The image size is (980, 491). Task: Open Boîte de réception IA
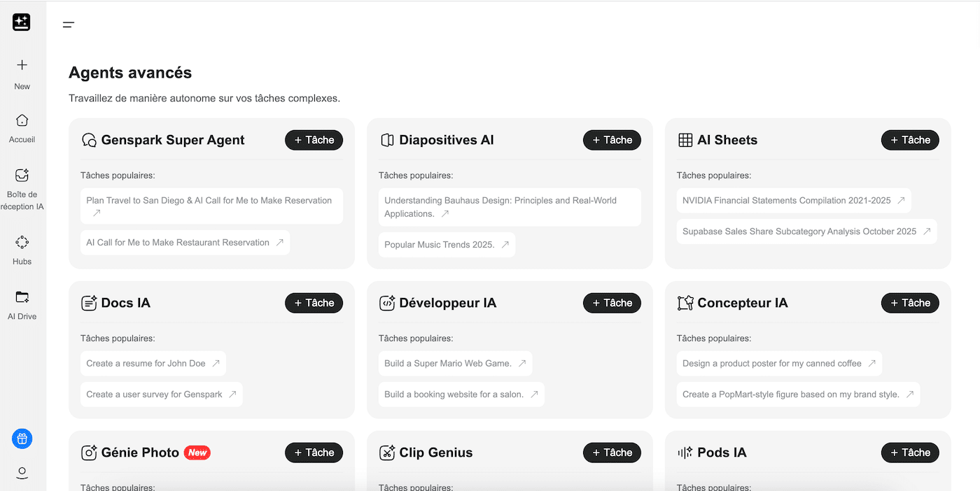(22, 176)
